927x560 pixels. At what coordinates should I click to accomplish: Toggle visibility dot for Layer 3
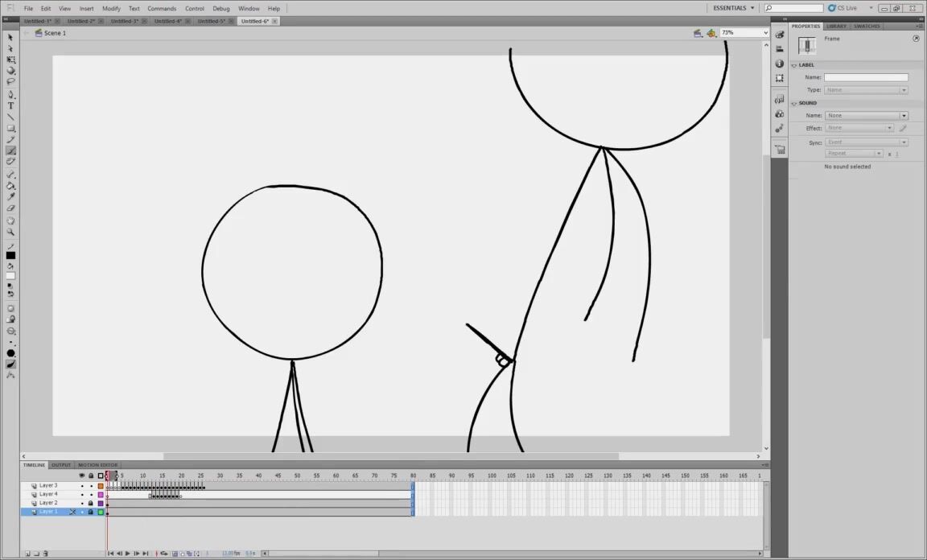pos(82,486)
